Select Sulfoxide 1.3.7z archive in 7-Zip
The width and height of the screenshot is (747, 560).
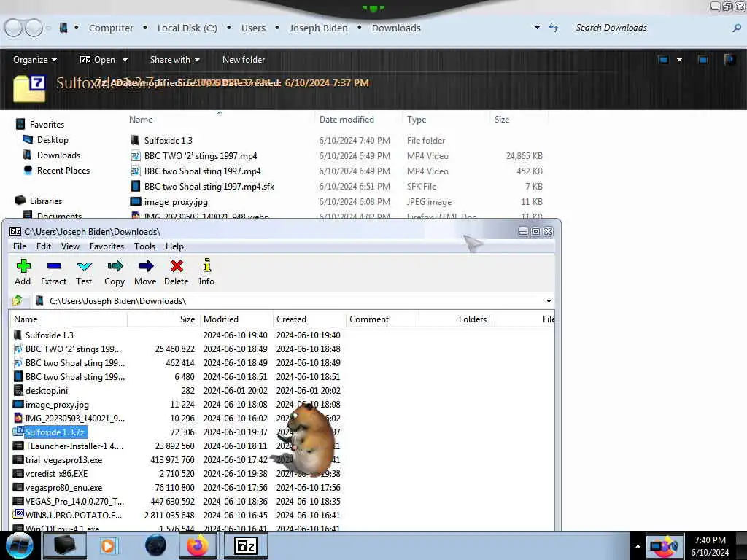[x=55, y=432]
